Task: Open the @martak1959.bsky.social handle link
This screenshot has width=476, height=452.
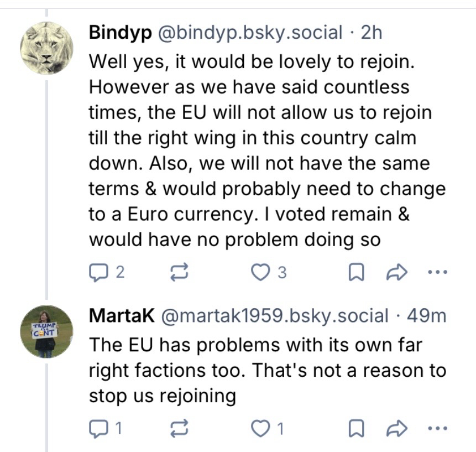Action: click(274, 316)
